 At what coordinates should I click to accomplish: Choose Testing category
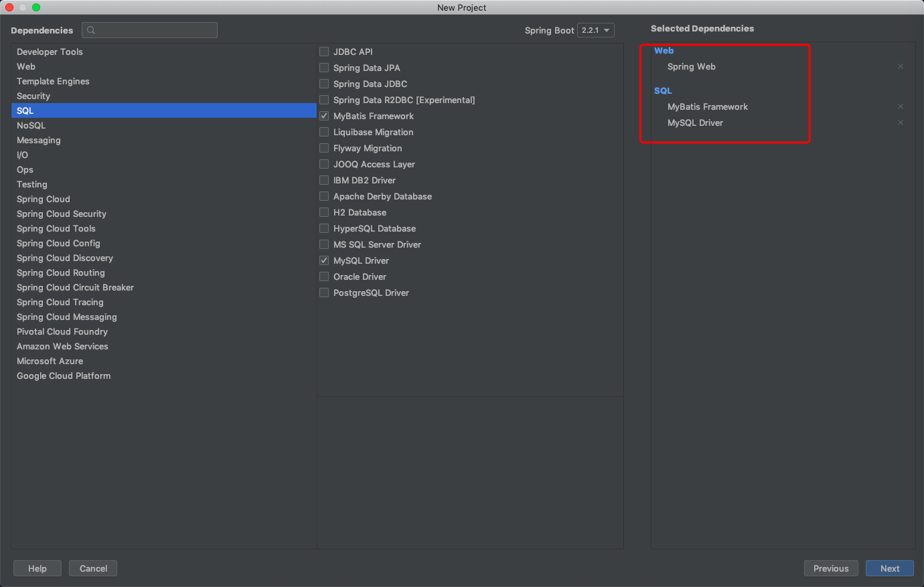[164, 184]
